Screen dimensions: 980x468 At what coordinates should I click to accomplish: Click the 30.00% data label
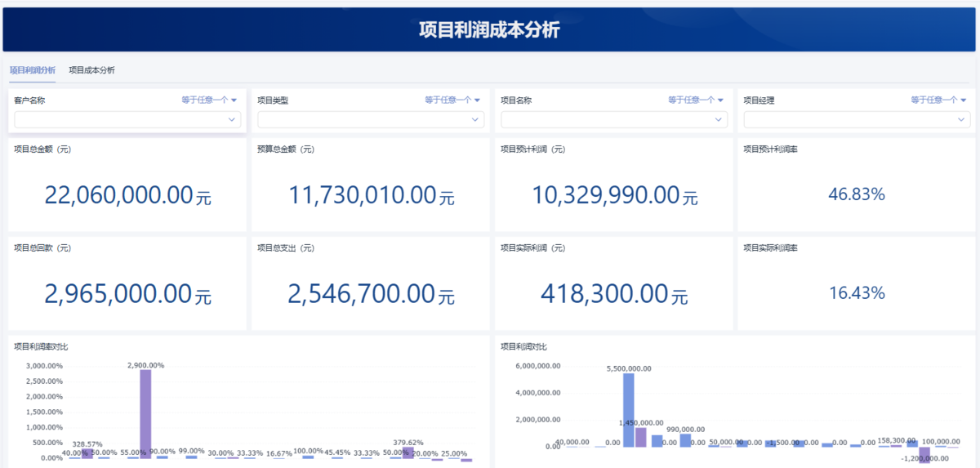(220, 452)
